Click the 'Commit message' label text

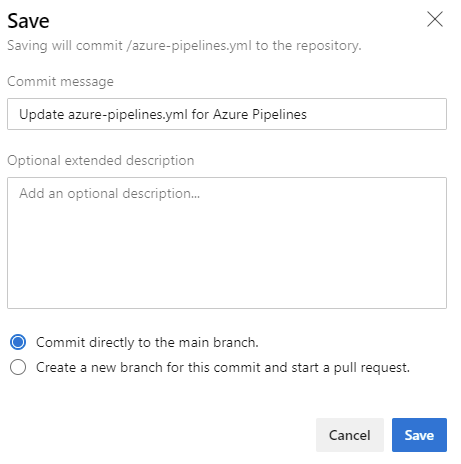click(60, 82)
